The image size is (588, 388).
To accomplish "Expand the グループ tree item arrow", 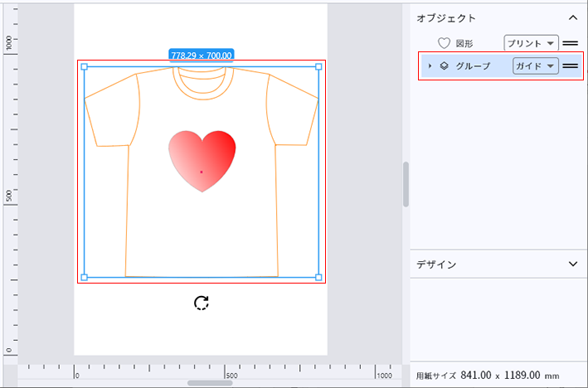I will pyautogui.click(x=430, y=66).
